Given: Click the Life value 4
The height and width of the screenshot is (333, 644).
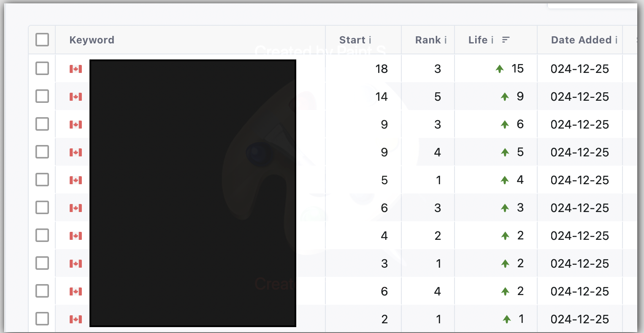Looking at the screenshot, I should pos(520,180).
